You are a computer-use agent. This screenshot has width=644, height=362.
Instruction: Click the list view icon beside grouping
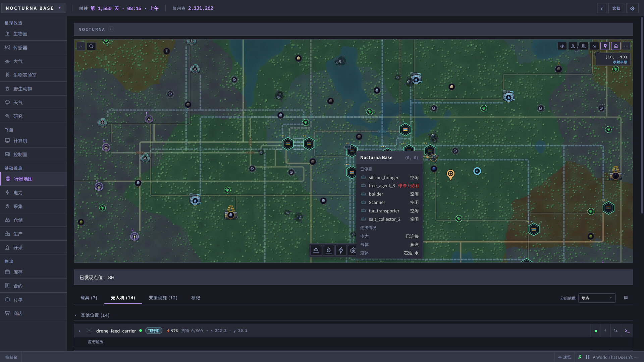pos(626,298)
